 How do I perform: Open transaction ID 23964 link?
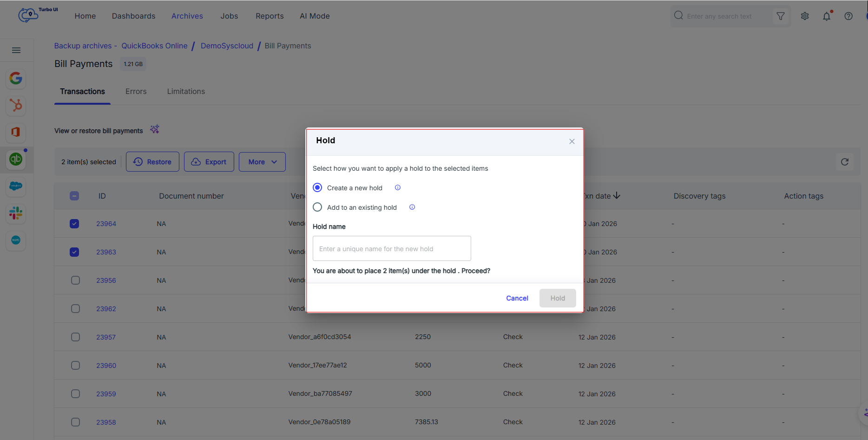(106, 224)
